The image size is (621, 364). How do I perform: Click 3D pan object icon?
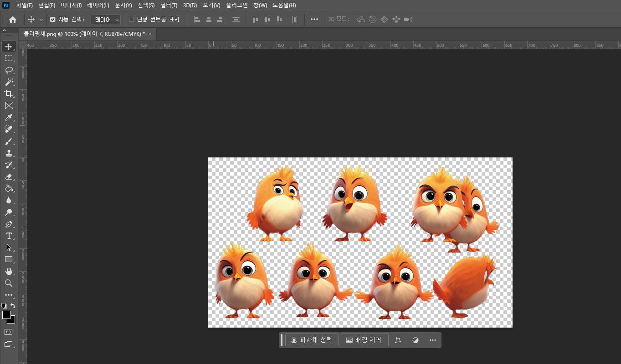pyautogui.click(x=384, y=20)
